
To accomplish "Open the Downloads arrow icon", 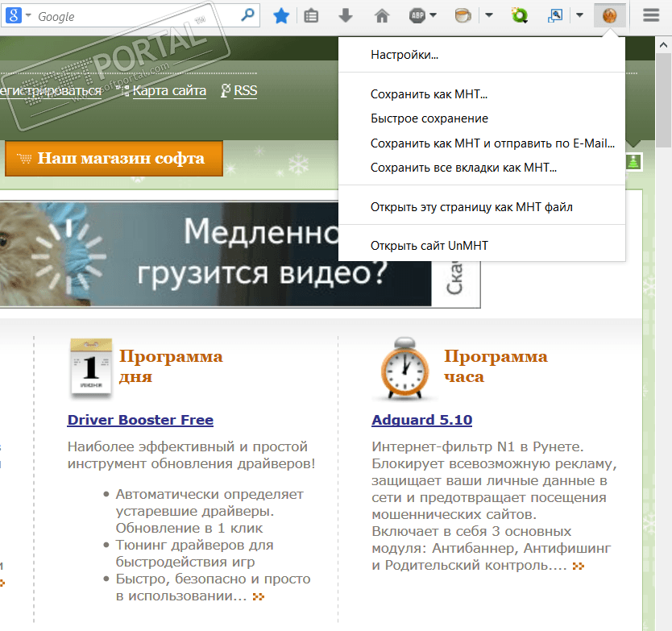I will (346, 16).
